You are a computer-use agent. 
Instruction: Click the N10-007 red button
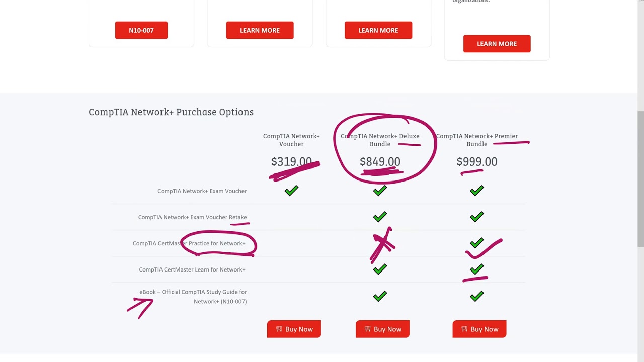click(141, 30)
